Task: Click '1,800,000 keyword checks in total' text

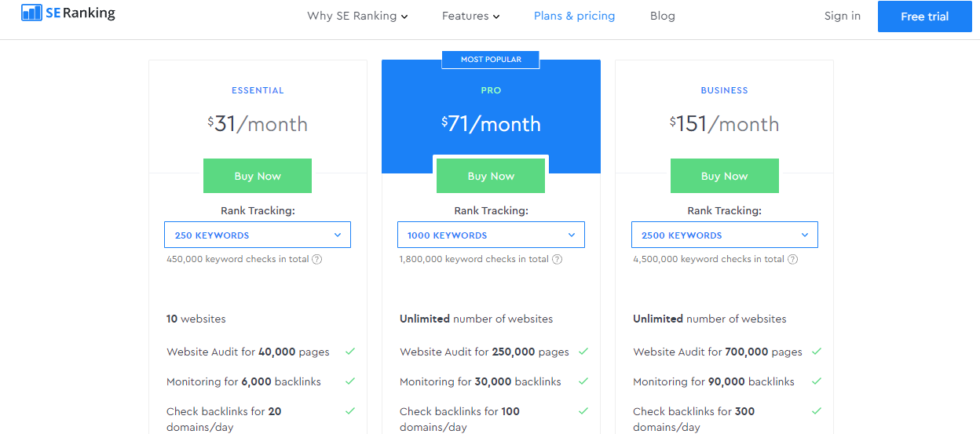Action: 474,259
